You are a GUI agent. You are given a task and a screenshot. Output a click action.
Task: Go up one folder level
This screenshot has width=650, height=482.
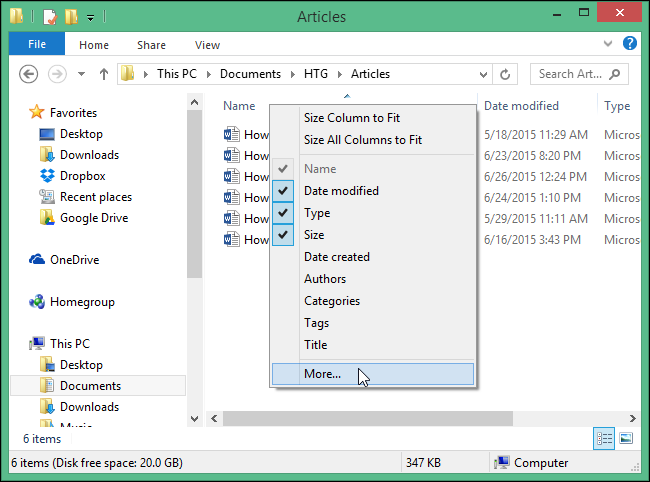click(x=104, y=74)
